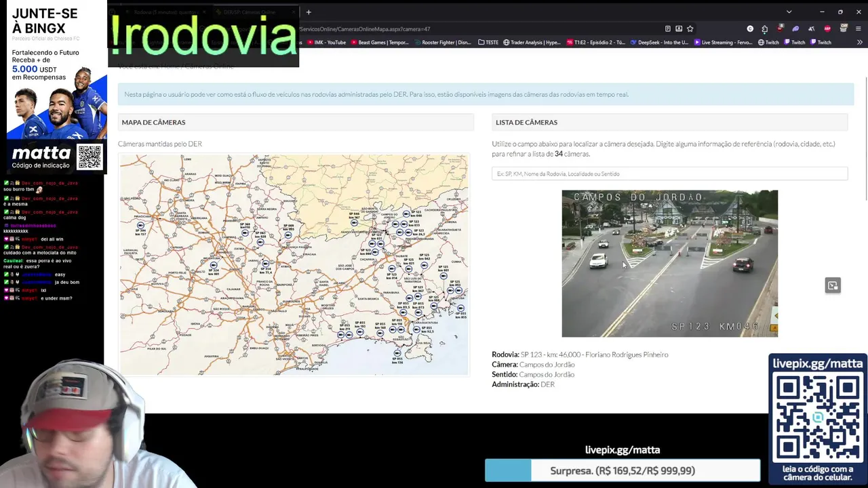Click the floating capture icon beside camera image
Screen dimensions: 868x488
tap(833, 285)
